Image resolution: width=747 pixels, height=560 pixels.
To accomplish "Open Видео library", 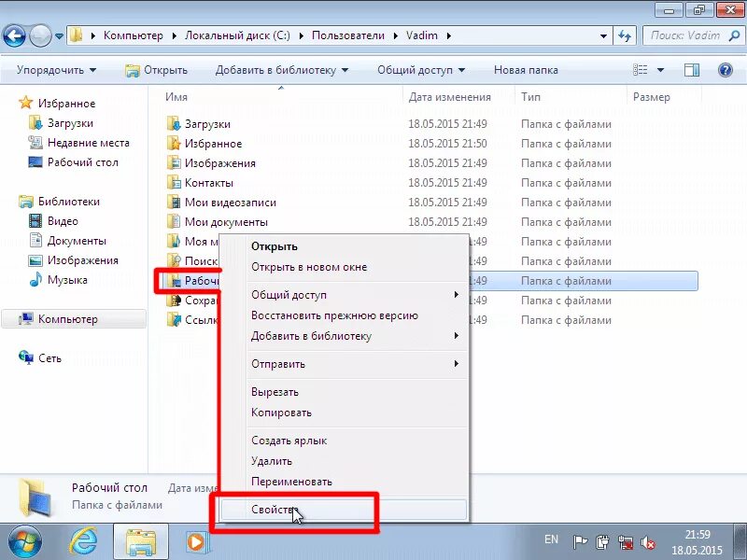I will 53,221.
